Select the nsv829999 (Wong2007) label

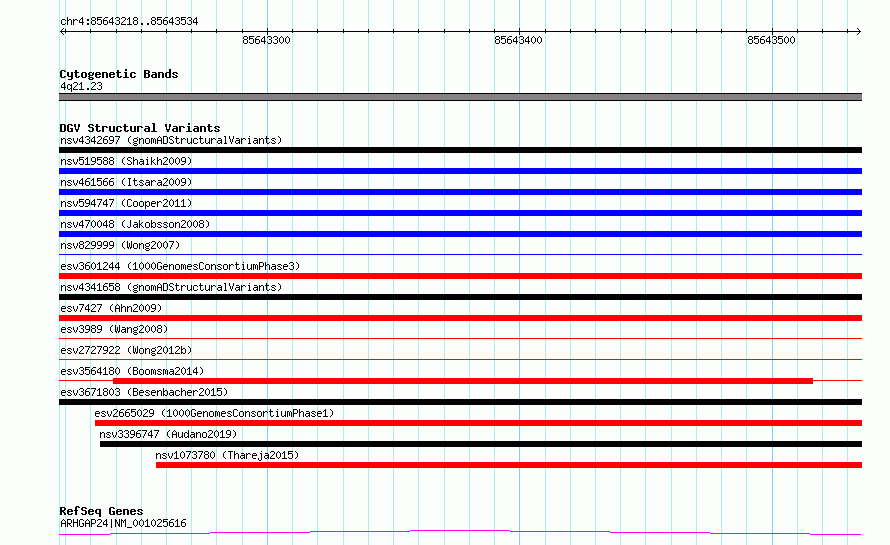tap(120, 245)
